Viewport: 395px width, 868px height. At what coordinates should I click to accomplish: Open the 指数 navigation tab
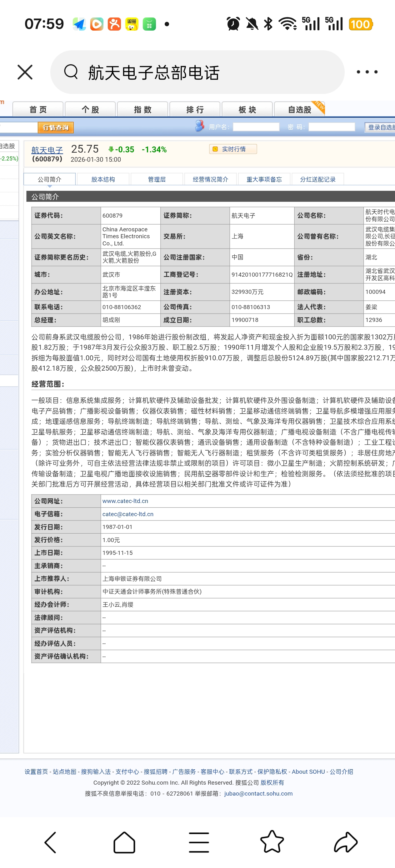tap(142, 110)
